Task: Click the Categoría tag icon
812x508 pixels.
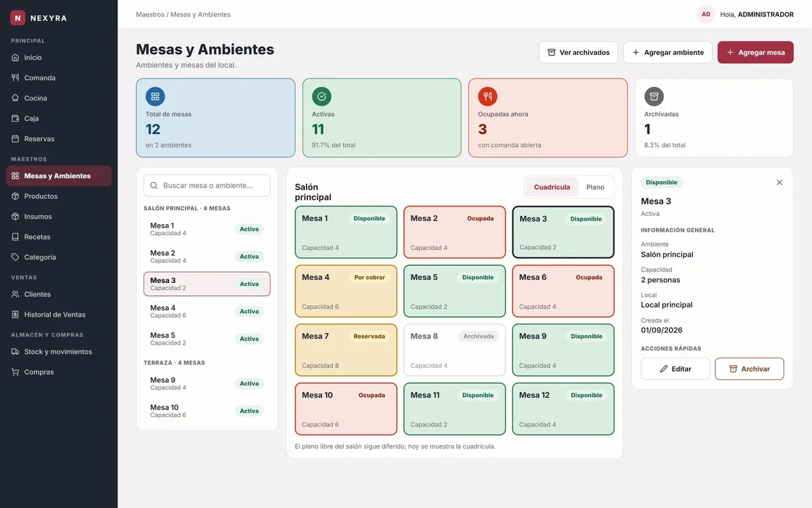Action: [x=16, y=257]
